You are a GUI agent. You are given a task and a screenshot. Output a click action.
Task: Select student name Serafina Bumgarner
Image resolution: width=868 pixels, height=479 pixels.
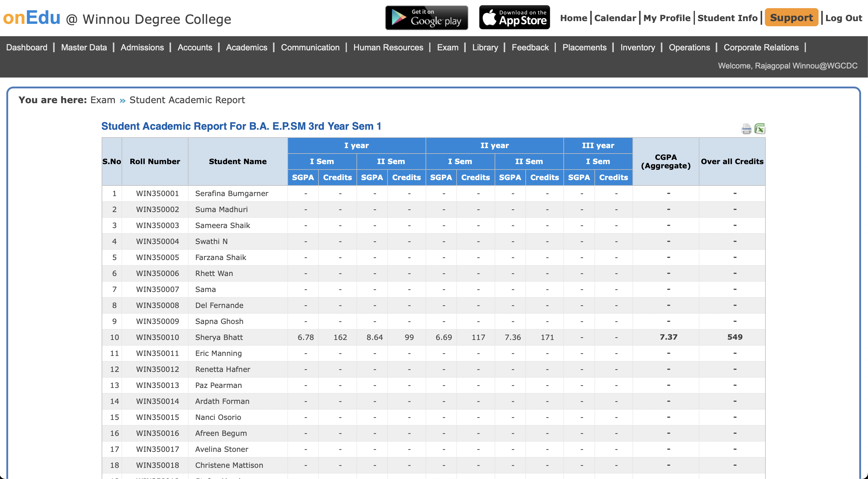click(232, 193)
